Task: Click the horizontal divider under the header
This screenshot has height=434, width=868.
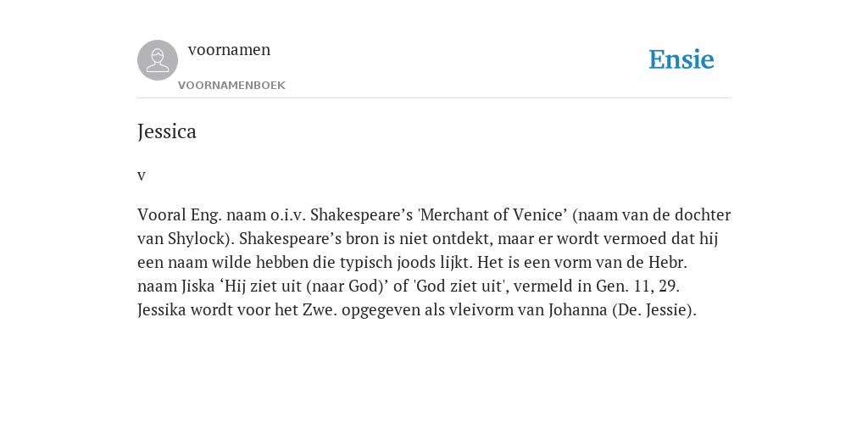Action: 434,98
